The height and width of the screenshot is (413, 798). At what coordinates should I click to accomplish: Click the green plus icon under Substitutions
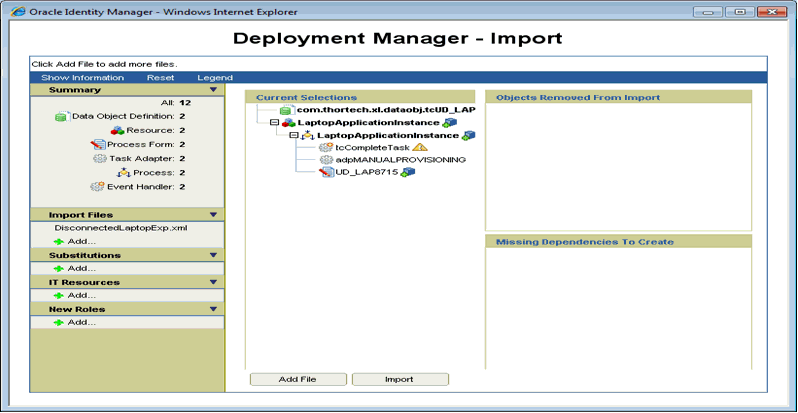59,269
